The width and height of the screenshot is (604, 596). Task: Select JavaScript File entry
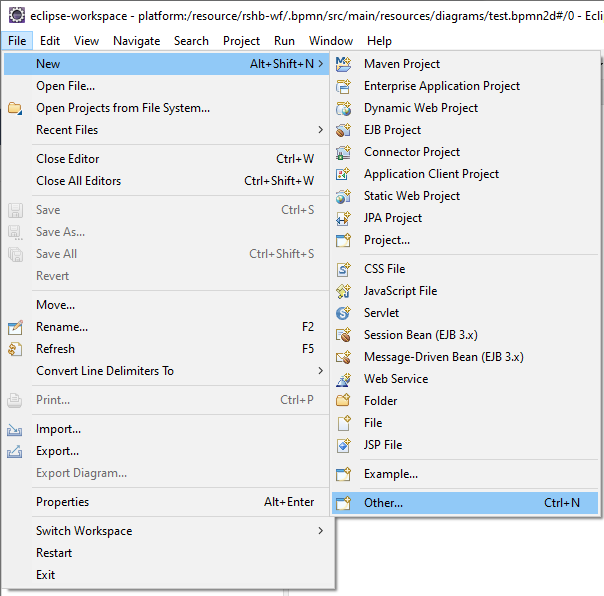(465, 291)
